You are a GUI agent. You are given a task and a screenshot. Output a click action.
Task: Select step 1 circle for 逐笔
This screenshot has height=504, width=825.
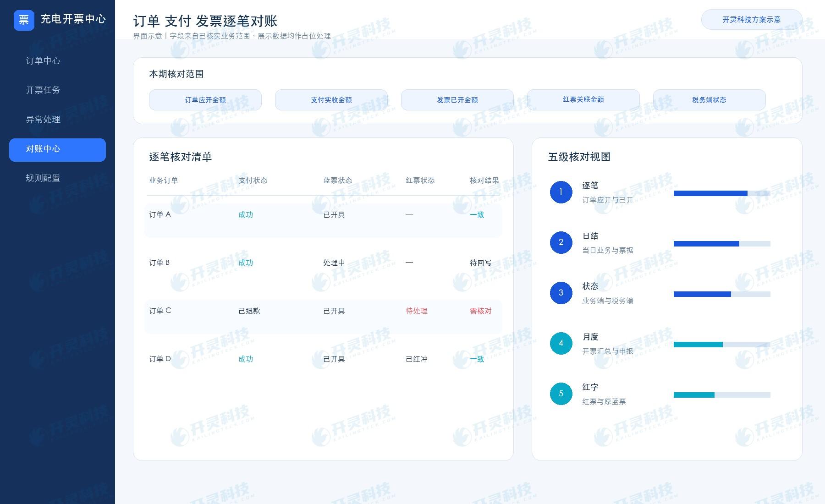pyautogui.click(x=561, y=192)
